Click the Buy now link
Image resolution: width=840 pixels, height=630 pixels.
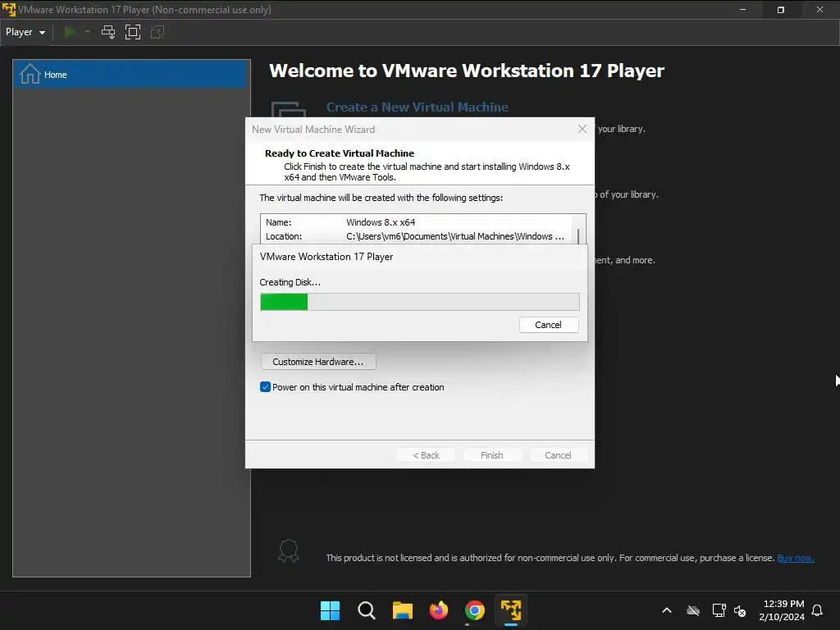[x=796, y=558]
